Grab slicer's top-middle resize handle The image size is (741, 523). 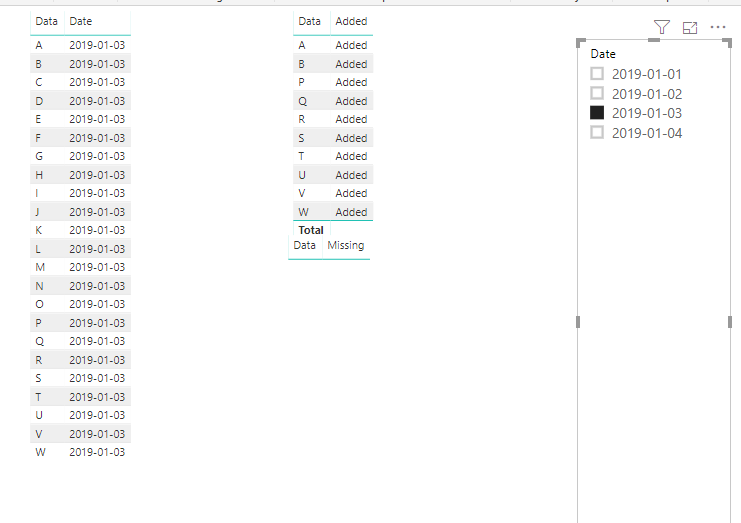click(x=654, y=40)
